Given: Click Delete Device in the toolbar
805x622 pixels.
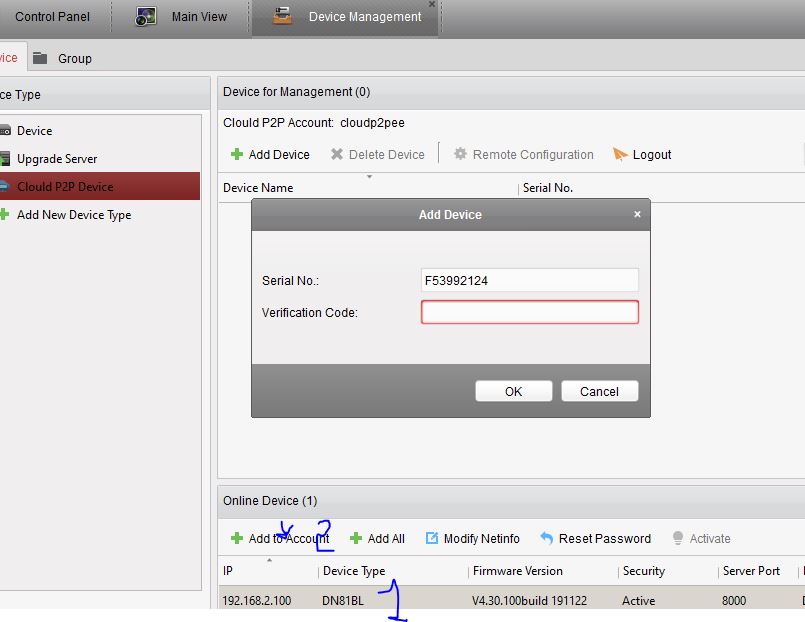Looking at the screenshot, I should point(377,154).
